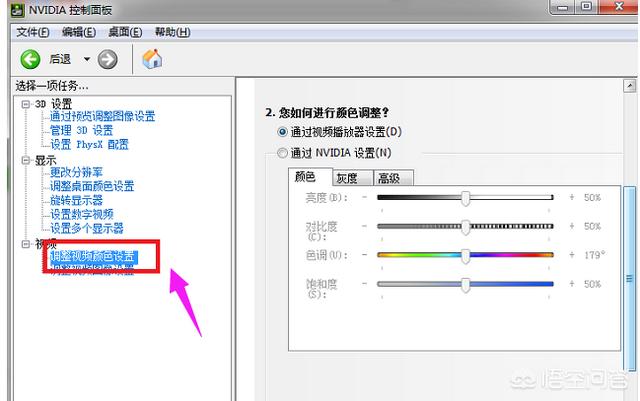Click the 饱和度(S) saturation slider handle
The width and height of the screenshot is (640, 401).
coord(465,285)
